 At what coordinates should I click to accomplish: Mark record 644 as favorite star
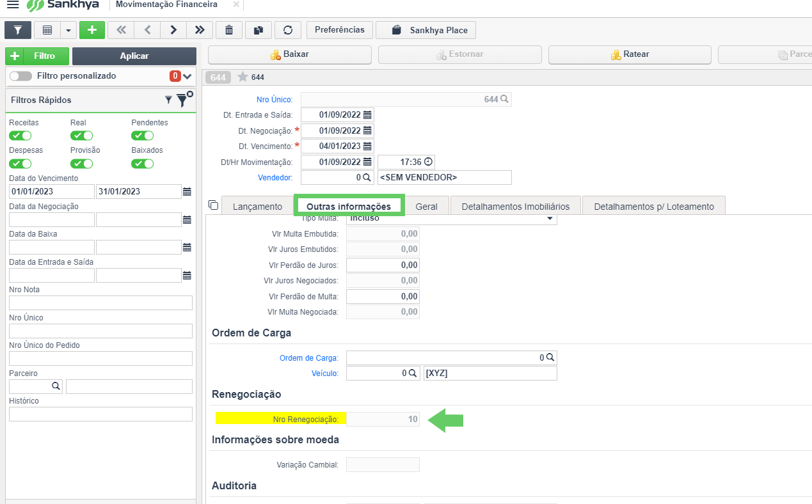pyautogui.click(x=243, y=77)
